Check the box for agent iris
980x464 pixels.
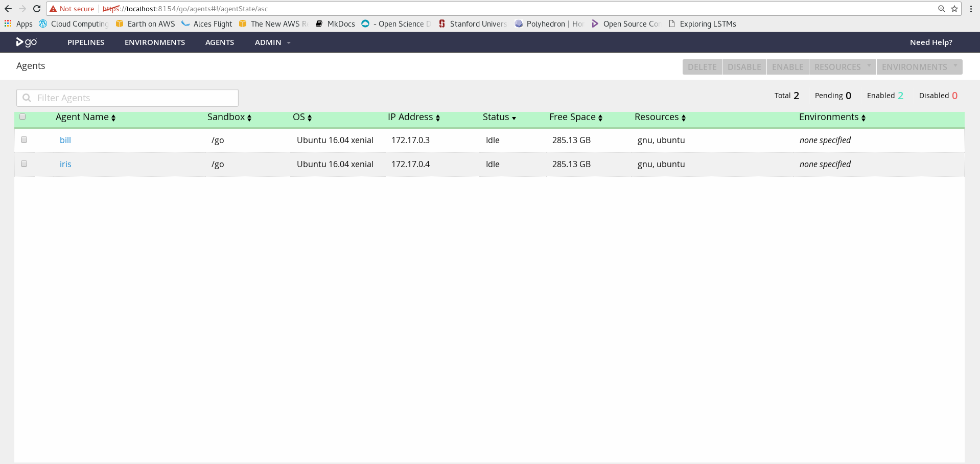[x=24, y=164]
